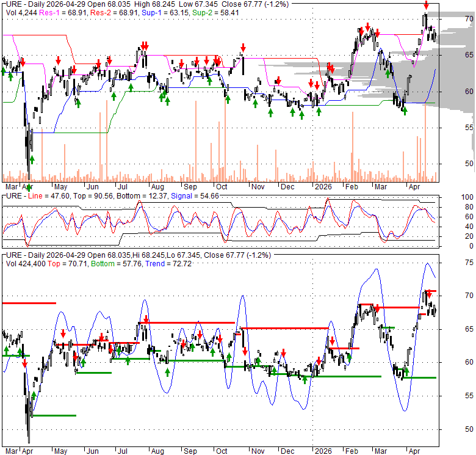Click "Top = 90.56" in the oscillator header
The width and height of the screenshot is (476, 455).
[93, 196]
